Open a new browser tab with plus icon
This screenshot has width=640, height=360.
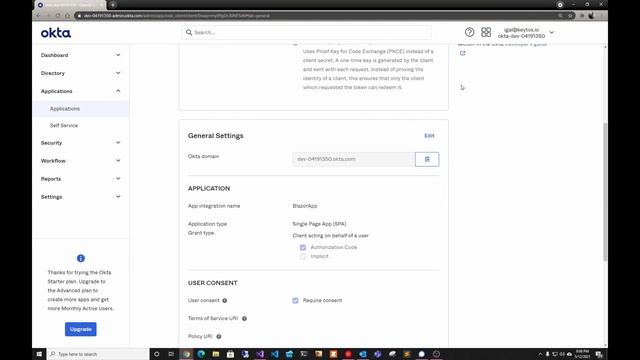pos(113,5)
